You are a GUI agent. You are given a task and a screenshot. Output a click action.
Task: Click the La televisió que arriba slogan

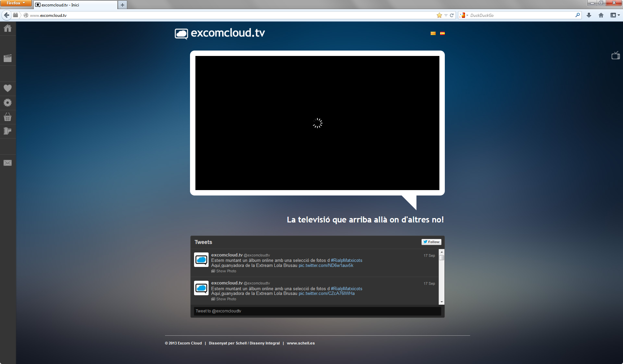365,220
